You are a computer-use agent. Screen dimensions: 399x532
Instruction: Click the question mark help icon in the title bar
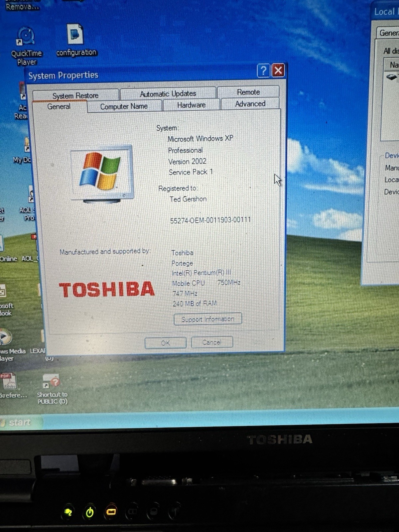pos(263,70)
